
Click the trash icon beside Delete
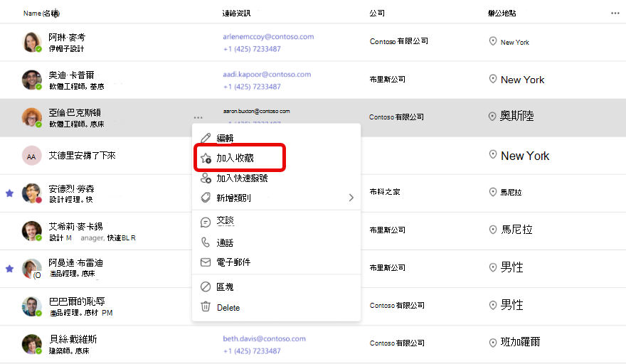pyautogui.click(x=206, y=306)
